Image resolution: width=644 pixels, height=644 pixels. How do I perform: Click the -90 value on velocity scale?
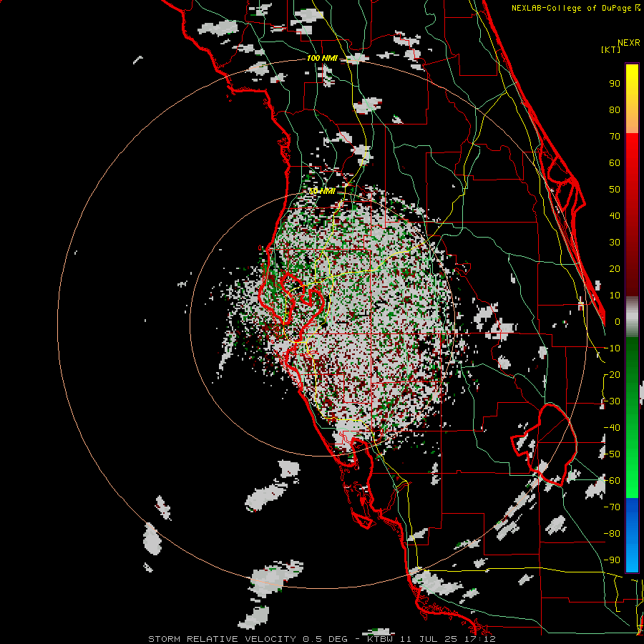(x=612, y=560)
